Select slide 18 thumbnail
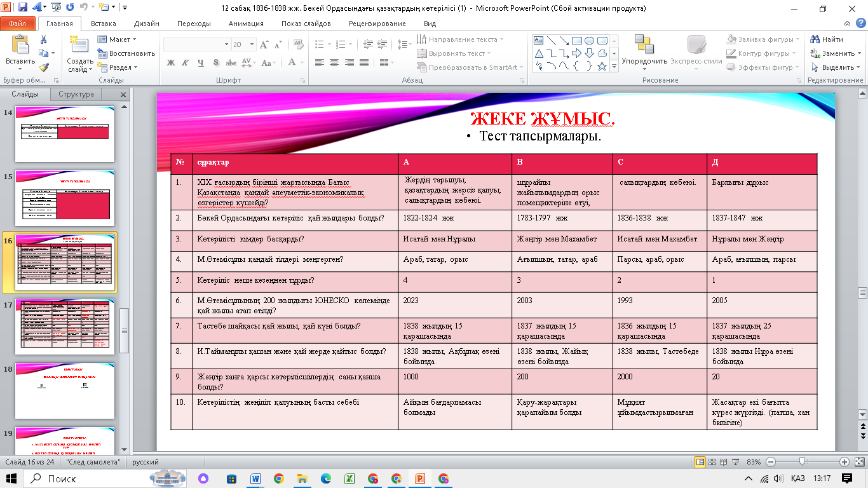The height and width of the screenshot is (488, 868). click(x=65, y=391)
